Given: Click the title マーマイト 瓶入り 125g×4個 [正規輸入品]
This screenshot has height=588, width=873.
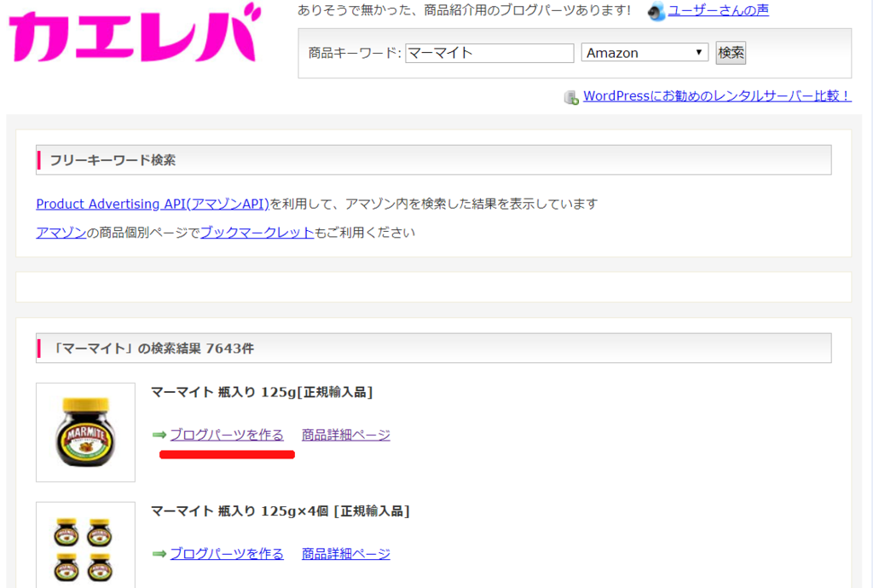Looking at the screenshot, I should [x=280, y=511].
